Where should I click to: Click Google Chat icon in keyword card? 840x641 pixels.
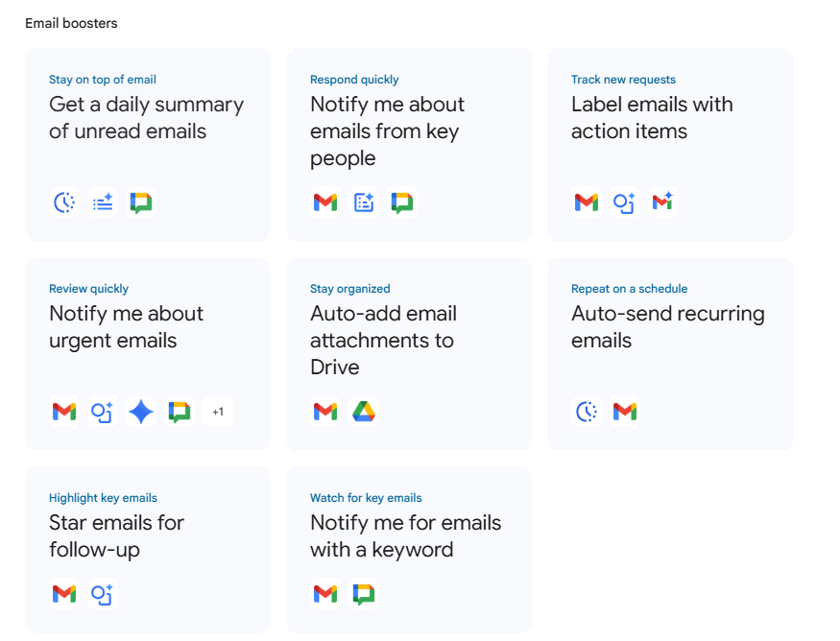[x=364, y=594]
